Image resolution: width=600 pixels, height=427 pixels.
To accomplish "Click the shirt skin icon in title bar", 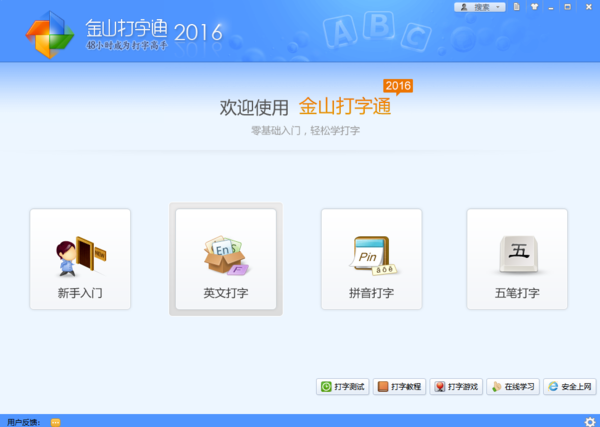I will coord(534,7).
